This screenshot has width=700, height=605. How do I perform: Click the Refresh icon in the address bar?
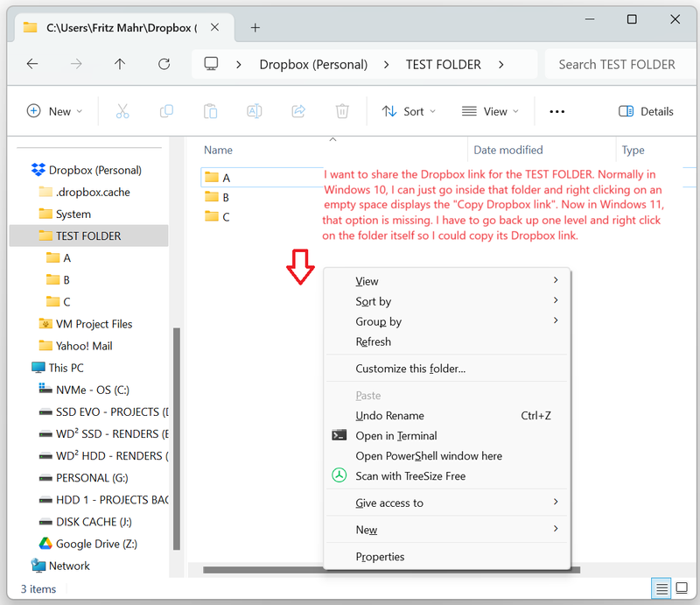pyautogui.click(x=164, y=64)
